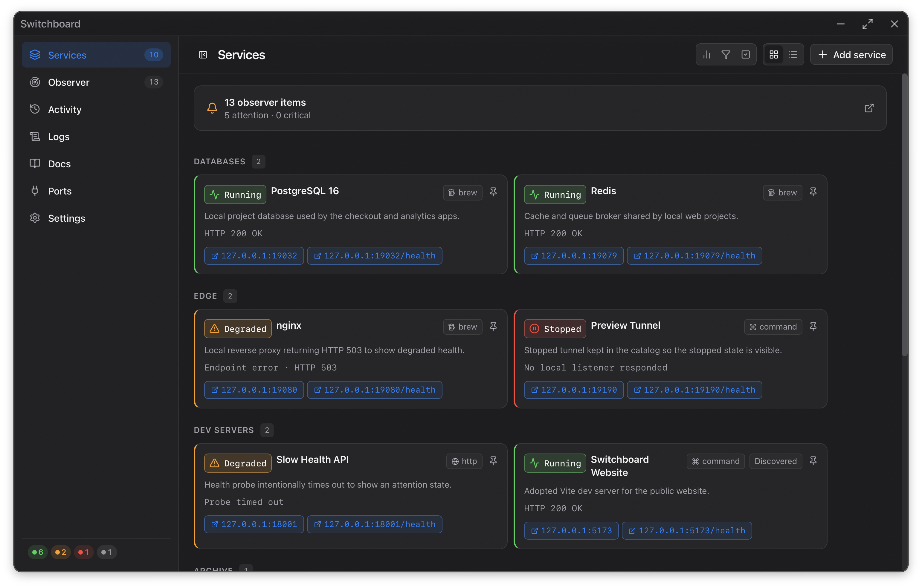Select the PostgreSQL 16 card title
This screenshot has height=588, width=922.
[305, 191]
